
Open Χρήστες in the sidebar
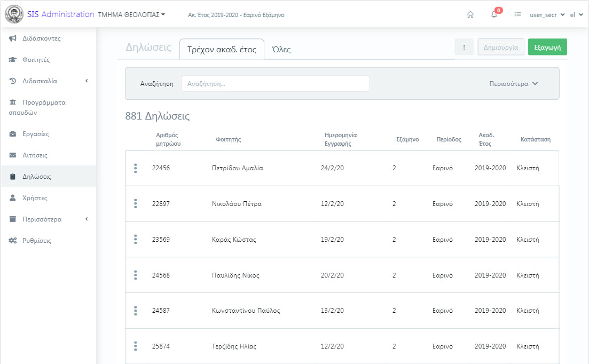point(35,198)
